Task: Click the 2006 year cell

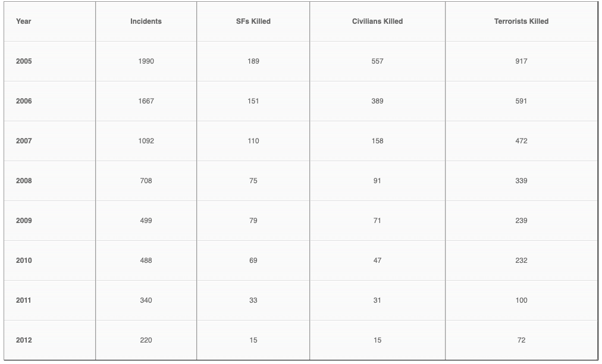Action: pos(24,101)
